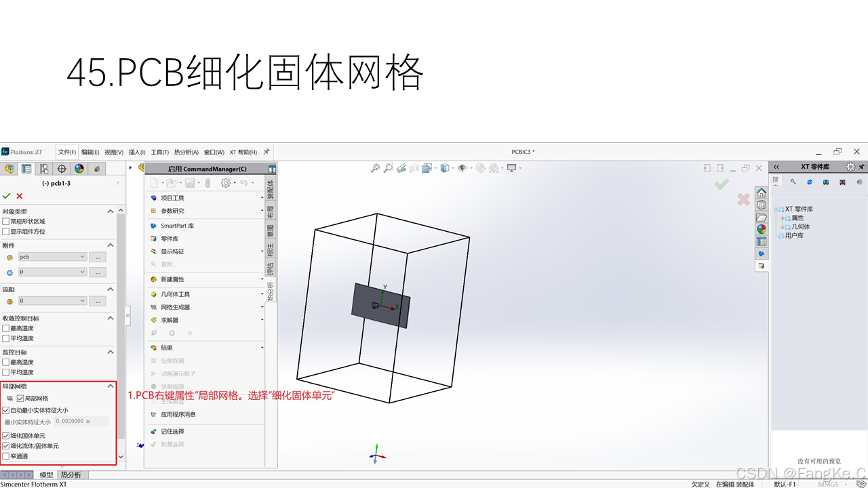Screen dimensions: 868x488
Task: Click the XT parts library settings gear
Action: coord(850,167)
